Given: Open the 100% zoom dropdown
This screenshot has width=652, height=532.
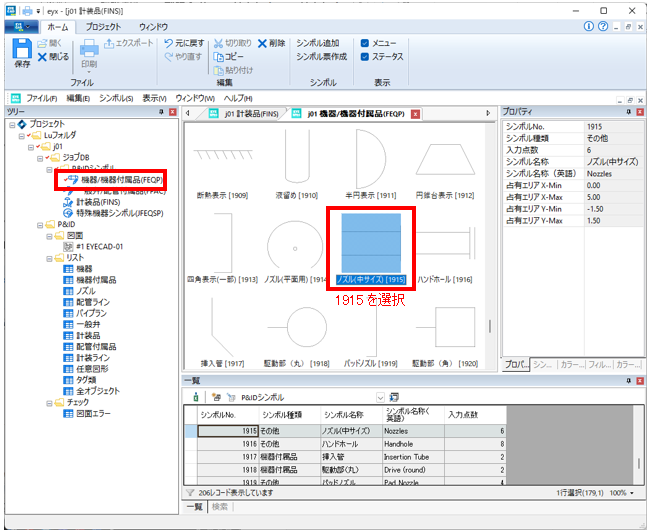Looking at the screenshot, I should [x=632, y=493].
